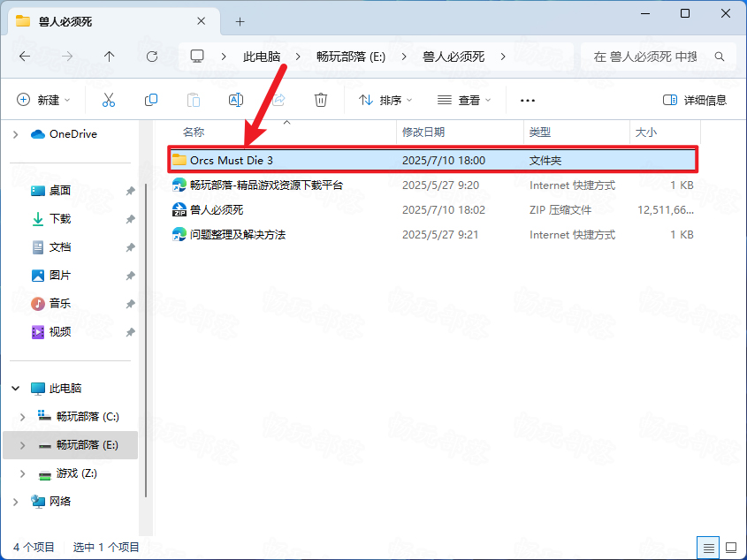Unpin 音乐 using its pin icon
The width and height of the screenshot is (747, 560).
[x=130, y=303]
